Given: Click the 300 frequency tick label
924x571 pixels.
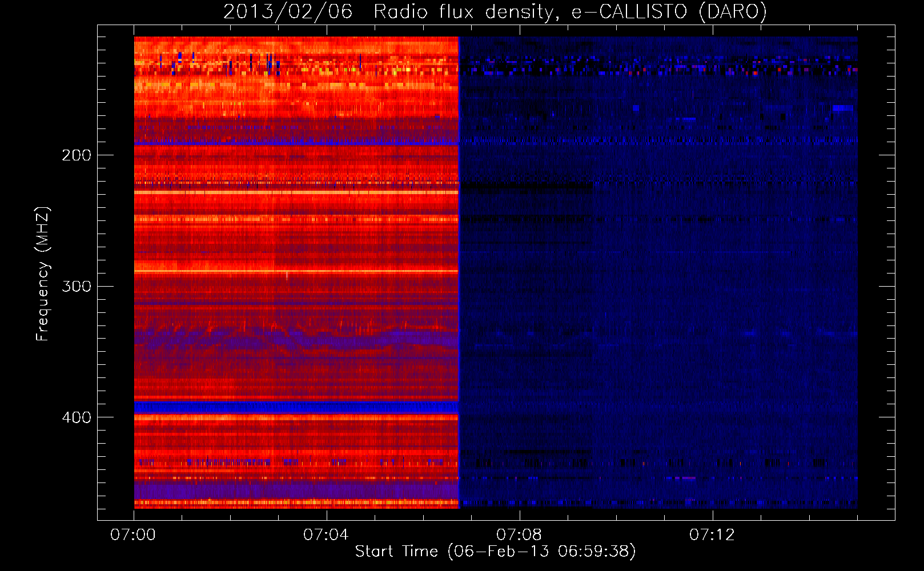Looking at the screenshot, I should click(x=77, y=286).
